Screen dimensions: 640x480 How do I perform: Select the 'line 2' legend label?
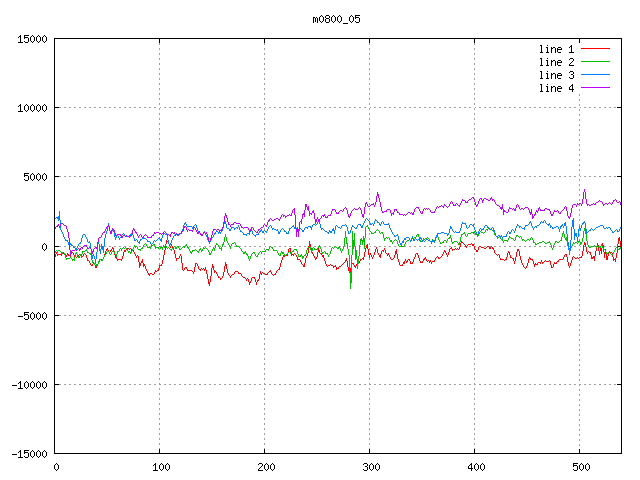pos(557,62)
